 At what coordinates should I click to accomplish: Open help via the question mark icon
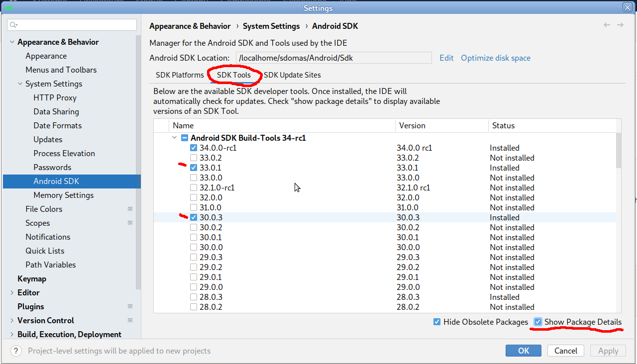(15, 351)
